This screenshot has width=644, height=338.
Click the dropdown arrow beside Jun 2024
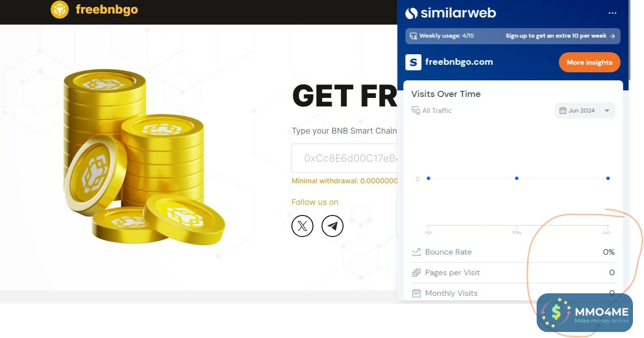coord(607,110)
